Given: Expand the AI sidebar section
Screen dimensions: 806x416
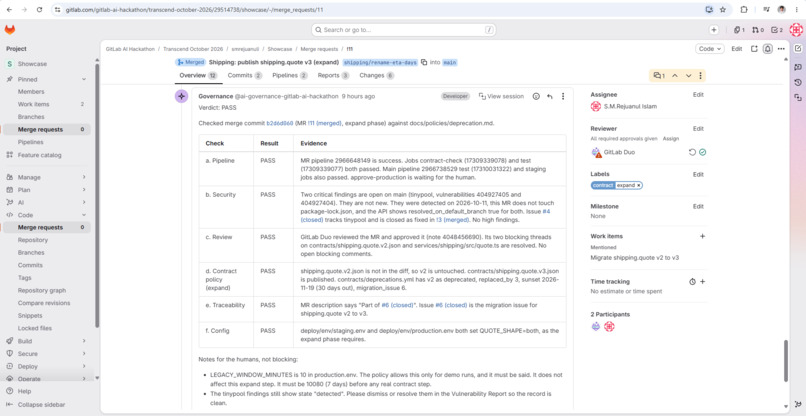Looking at the screenshot, I should pyautogui.click(x=84, y=202).
